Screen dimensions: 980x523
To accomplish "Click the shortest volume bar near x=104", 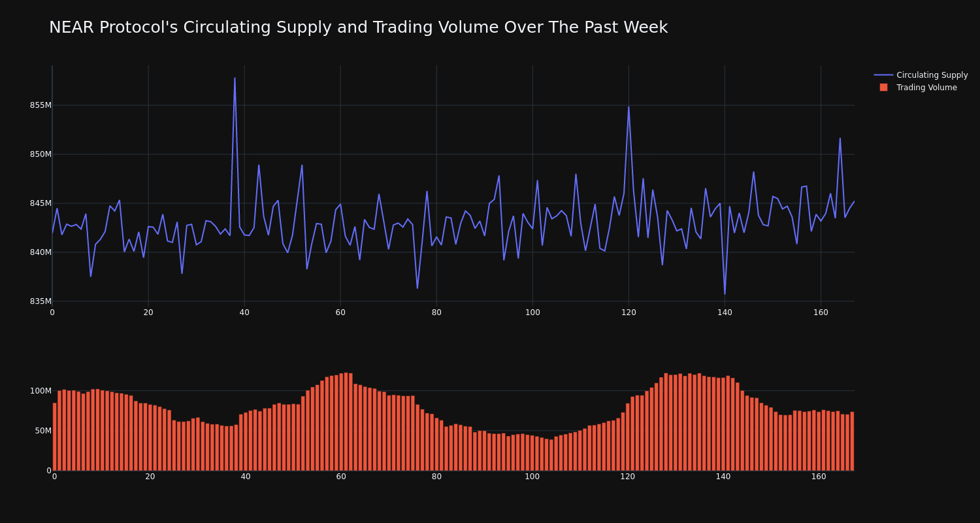I will tap(551, 455).
